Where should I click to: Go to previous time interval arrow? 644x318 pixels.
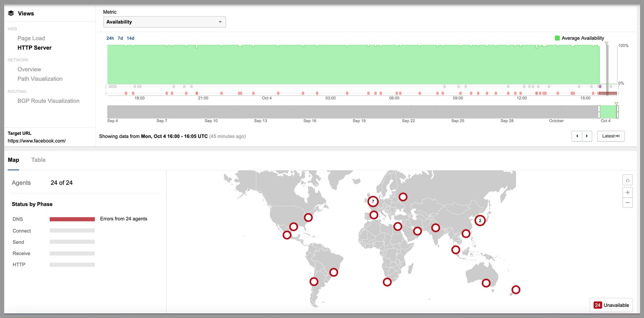[x=577, y=136]
